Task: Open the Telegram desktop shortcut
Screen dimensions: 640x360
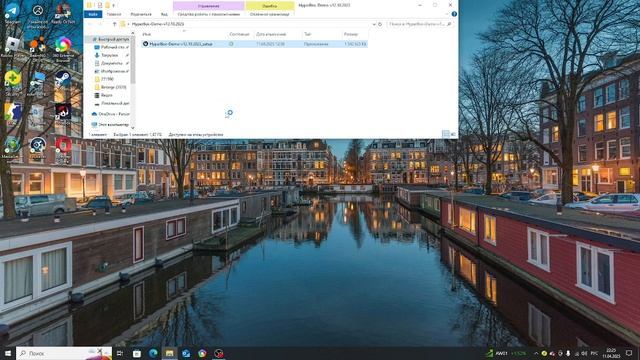Action: point(12,12)
